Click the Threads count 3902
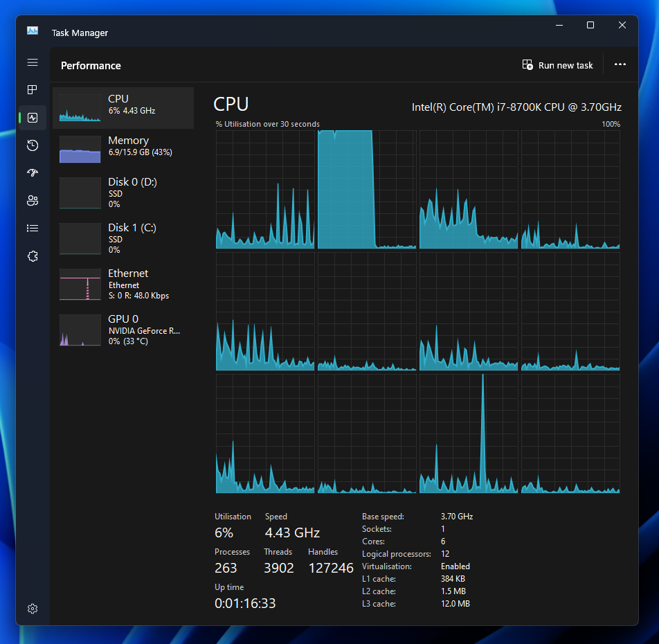 click(x=279, y=569)
